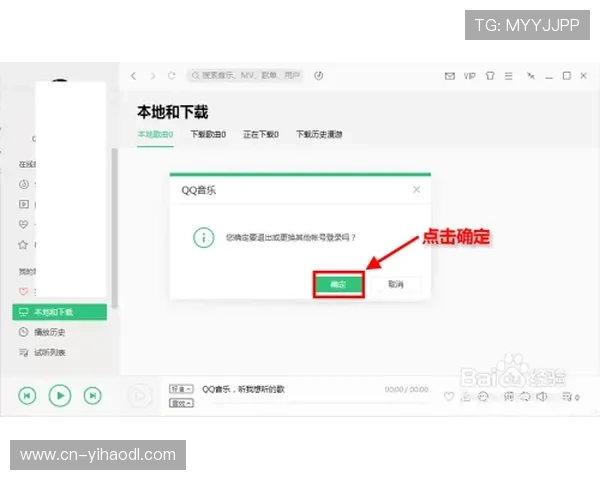
Task: Switch to 本地歌曲 tab
Action: coord(155,135)
